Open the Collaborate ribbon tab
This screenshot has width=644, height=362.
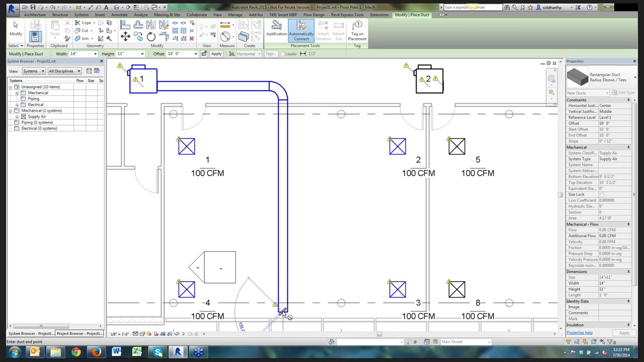coord(197,15)
